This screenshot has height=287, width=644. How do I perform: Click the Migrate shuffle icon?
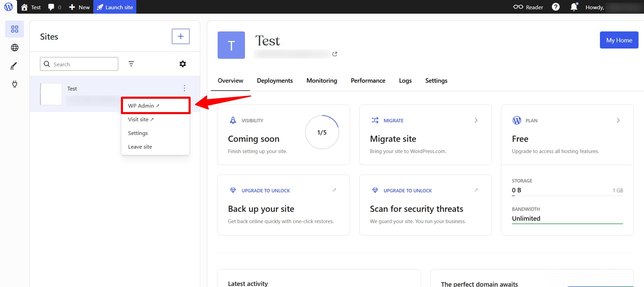click(375, 120)
